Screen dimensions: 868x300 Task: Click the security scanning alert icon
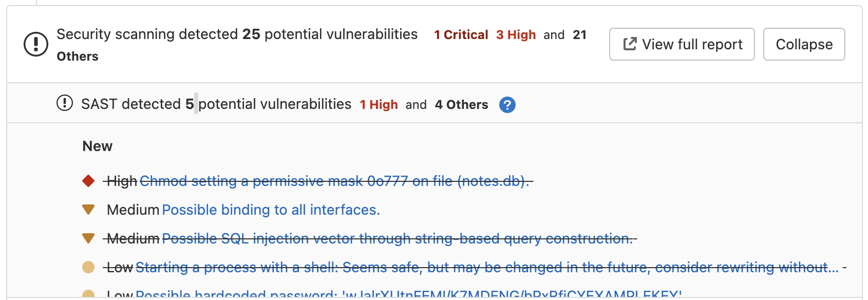pos(35,45)
